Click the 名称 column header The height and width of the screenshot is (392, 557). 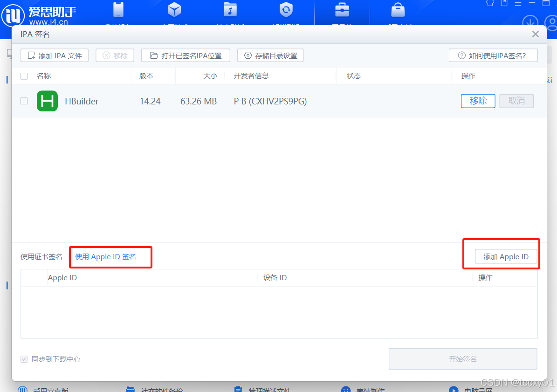click(x=44, y=76)
